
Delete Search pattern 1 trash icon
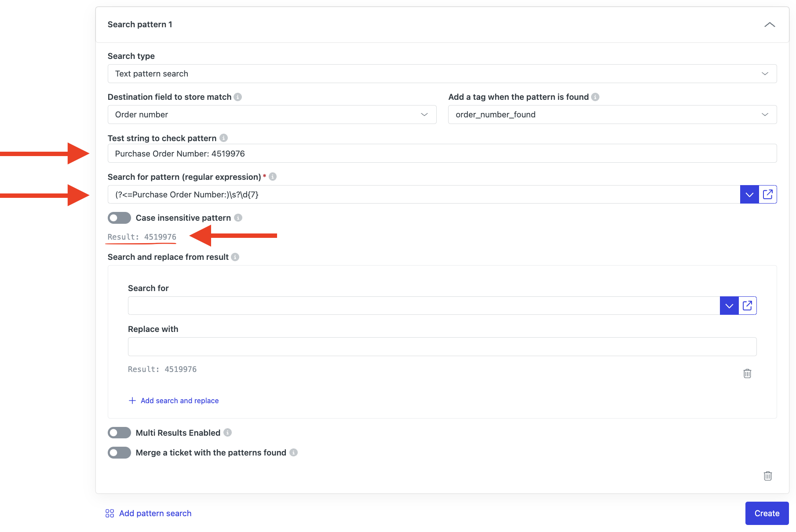768,476
